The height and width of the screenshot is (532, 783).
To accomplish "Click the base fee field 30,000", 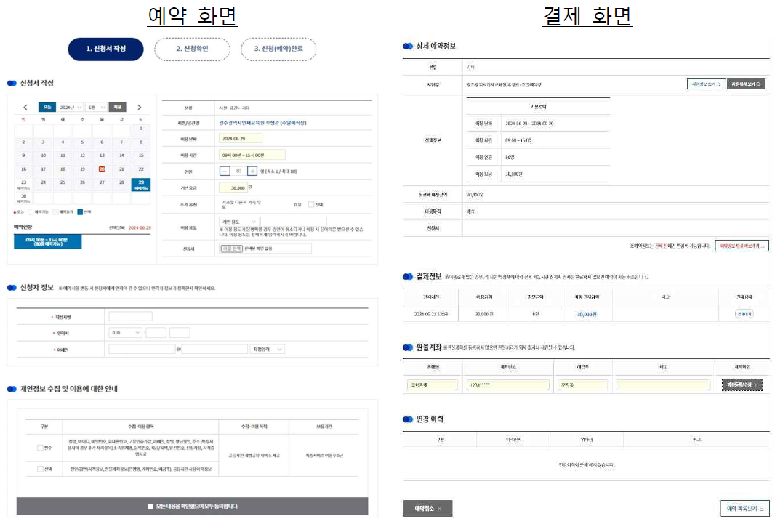I will click(233, 188).
